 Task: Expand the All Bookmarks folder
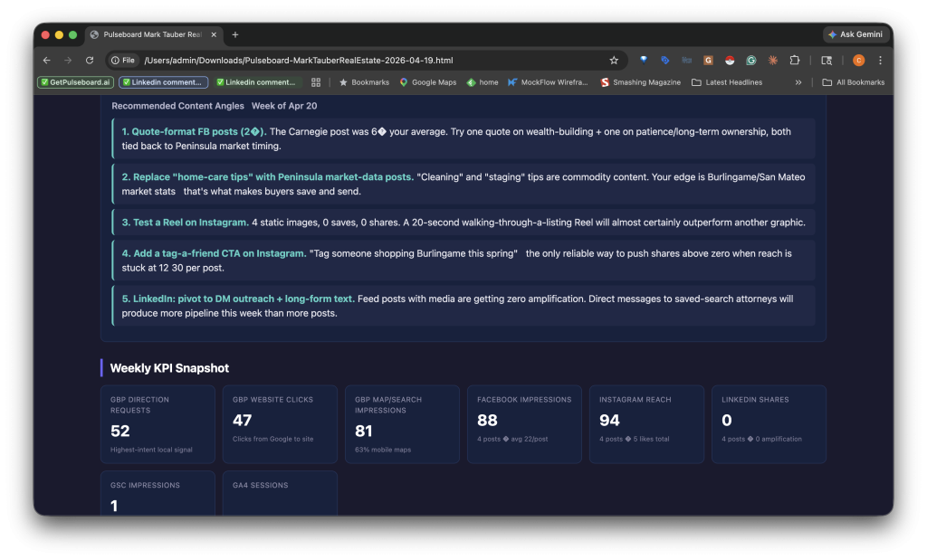click(x=853, y=82)
